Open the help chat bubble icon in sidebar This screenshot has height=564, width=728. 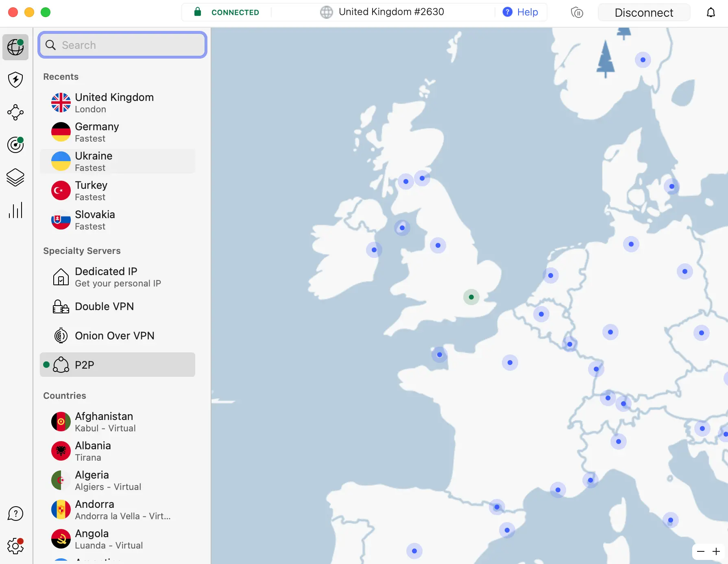pyautogui.click(x=15, y=514)
